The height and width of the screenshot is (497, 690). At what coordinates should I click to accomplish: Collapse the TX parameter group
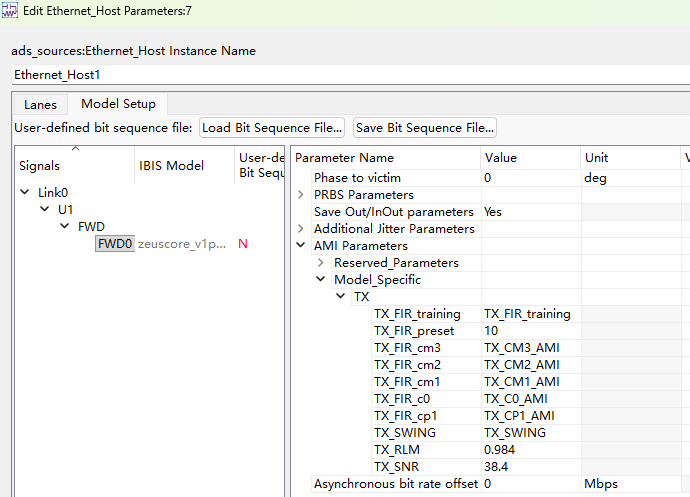(341, 296)
